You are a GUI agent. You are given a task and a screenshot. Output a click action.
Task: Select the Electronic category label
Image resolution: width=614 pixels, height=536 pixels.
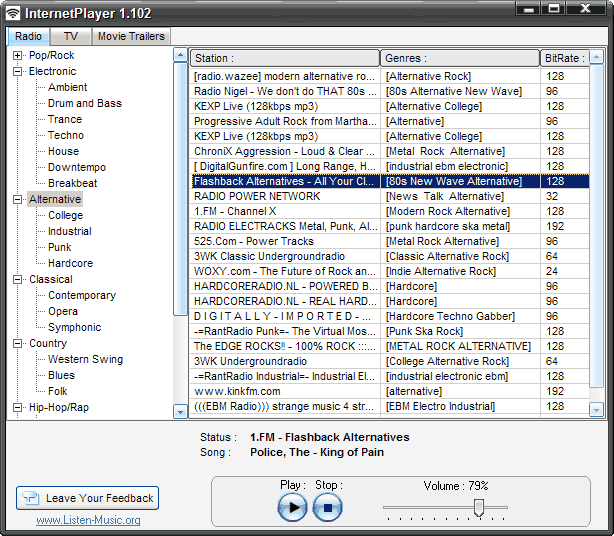(52, 72)
